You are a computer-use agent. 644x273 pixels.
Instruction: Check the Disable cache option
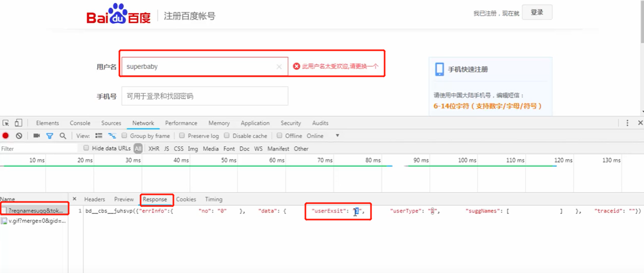[227, 136]
